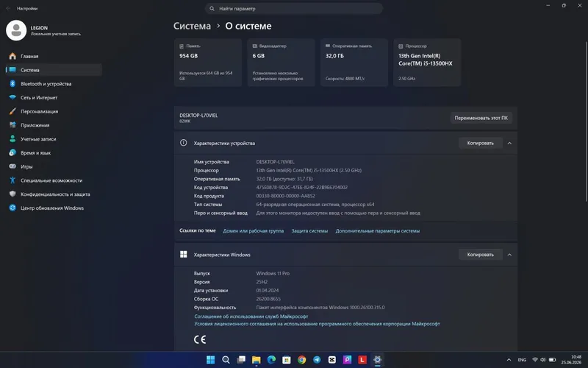Open the Игры gamepad icon
Viewport: 588px width, 368px height.
tap(12, 166)
